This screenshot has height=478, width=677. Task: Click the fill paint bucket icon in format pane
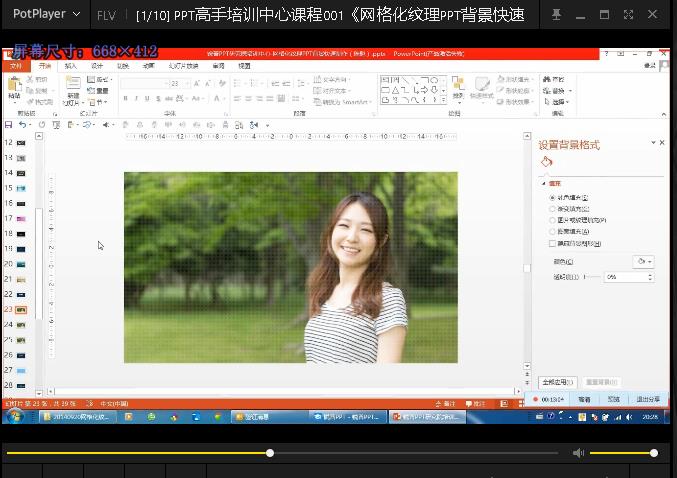[547, 162]
